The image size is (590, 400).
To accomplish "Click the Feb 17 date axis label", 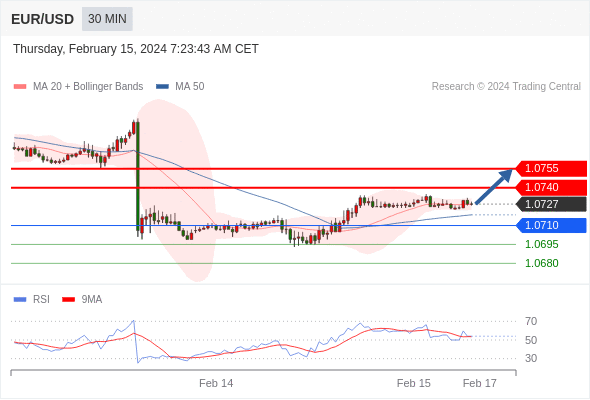I will point(480,383).
